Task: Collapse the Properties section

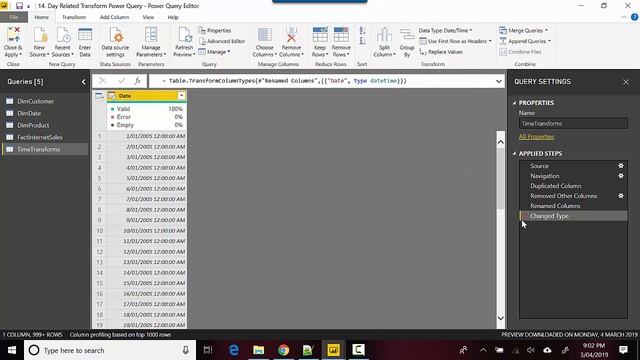Action: click(x=514, y=103)
